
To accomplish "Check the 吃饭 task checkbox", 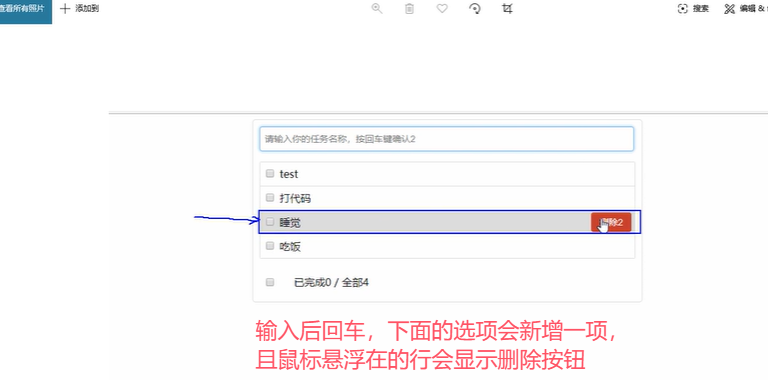I will [270, 246].
